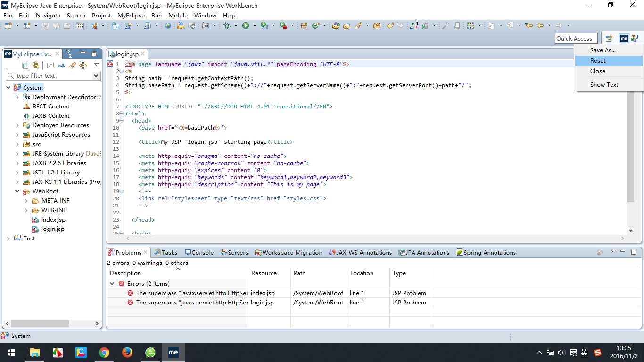The height and width of the screenshot is (362, 644).
Task: Click the dotted grid toolbar icon
Action: pos(80,25)
